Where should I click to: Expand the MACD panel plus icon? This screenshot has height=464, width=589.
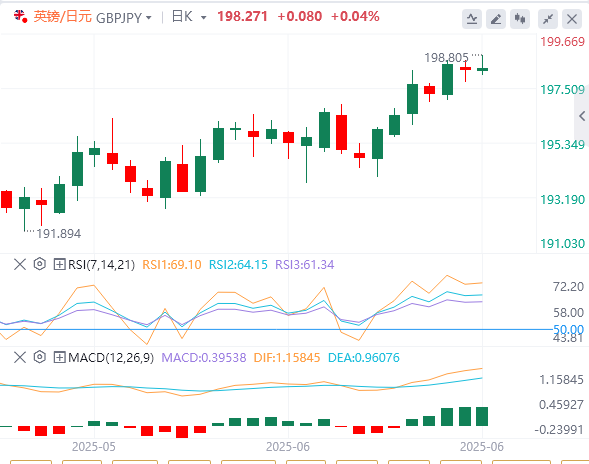pos(59,357)
